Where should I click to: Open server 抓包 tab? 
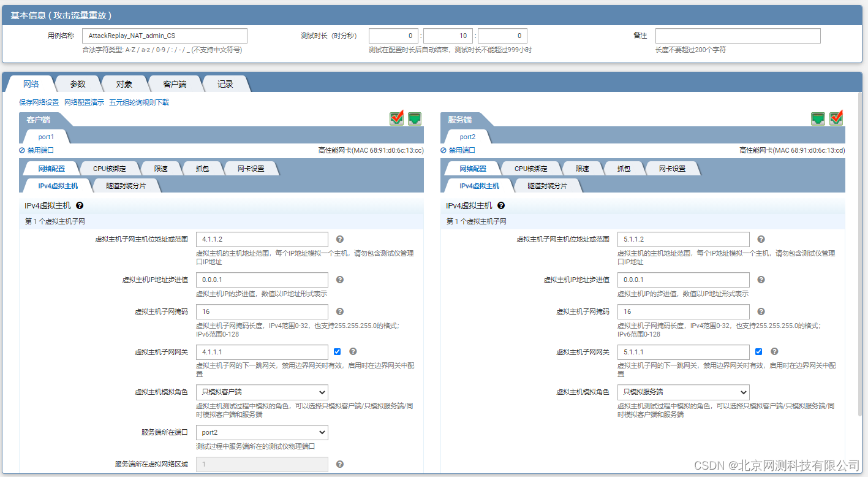624,169
